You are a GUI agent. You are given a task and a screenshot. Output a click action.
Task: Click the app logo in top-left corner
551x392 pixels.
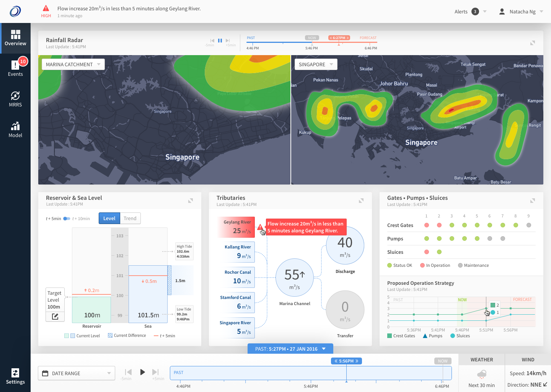click(x=15, y=11)
